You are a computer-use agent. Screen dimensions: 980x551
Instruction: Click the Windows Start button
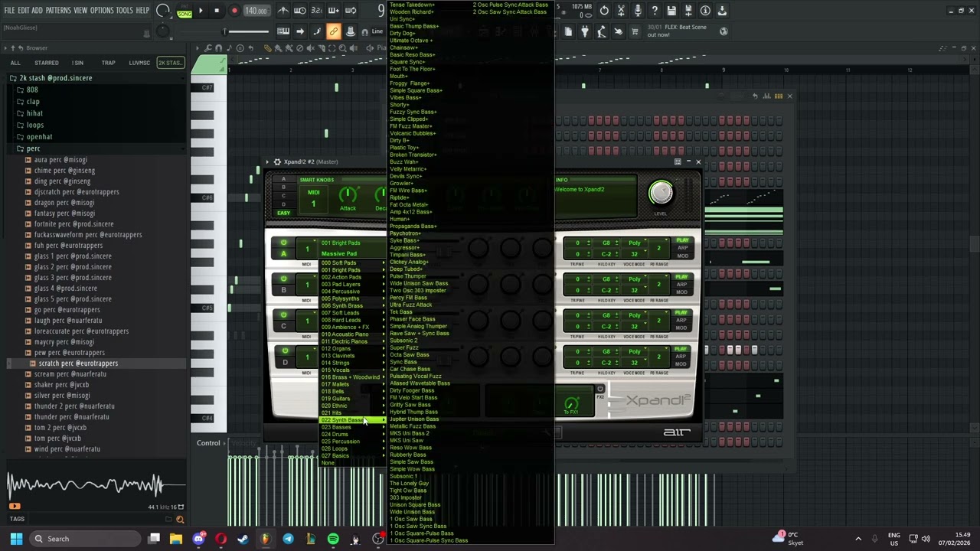click(16, 539)
